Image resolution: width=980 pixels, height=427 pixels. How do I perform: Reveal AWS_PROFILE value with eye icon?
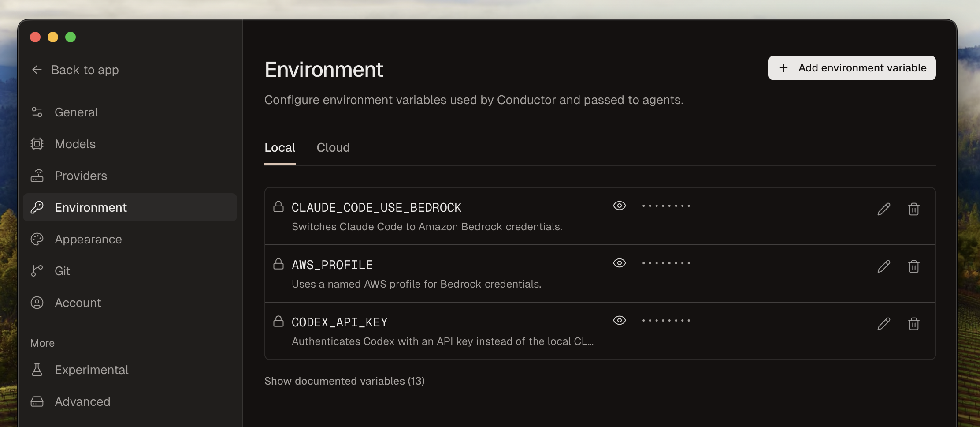[620, 263]
